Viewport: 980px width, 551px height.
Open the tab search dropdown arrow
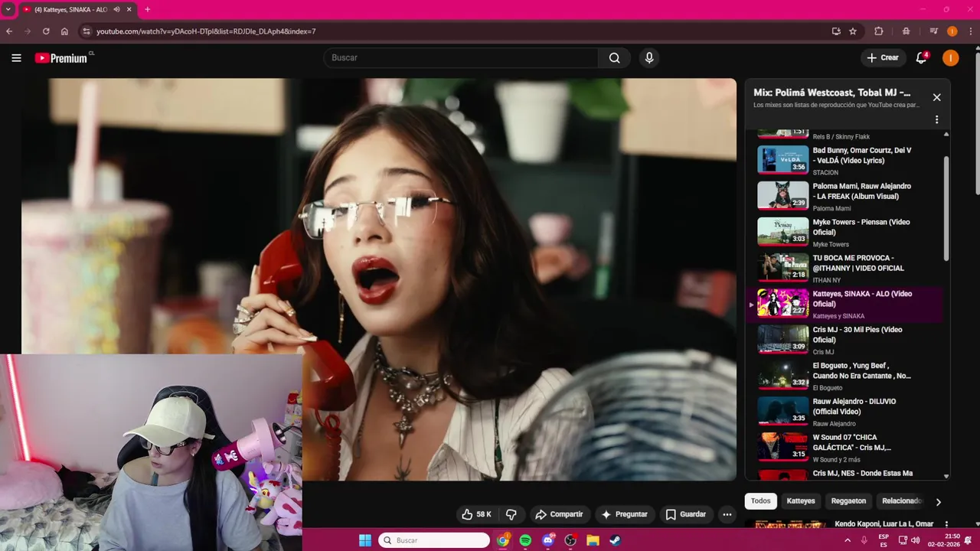point(8,9)
